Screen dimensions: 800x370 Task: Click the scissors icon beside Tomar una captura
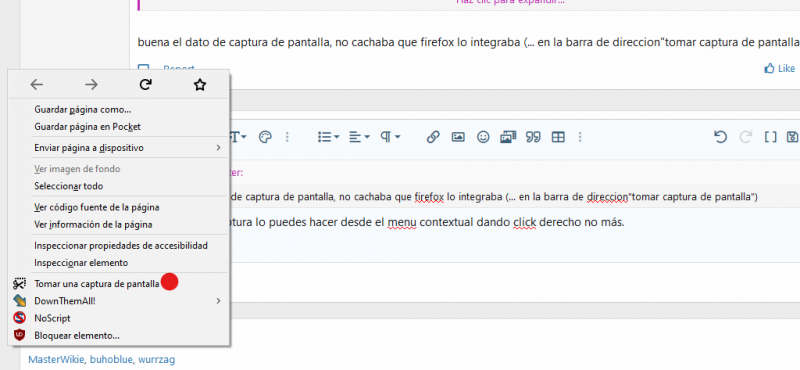[x=20, y=284]
